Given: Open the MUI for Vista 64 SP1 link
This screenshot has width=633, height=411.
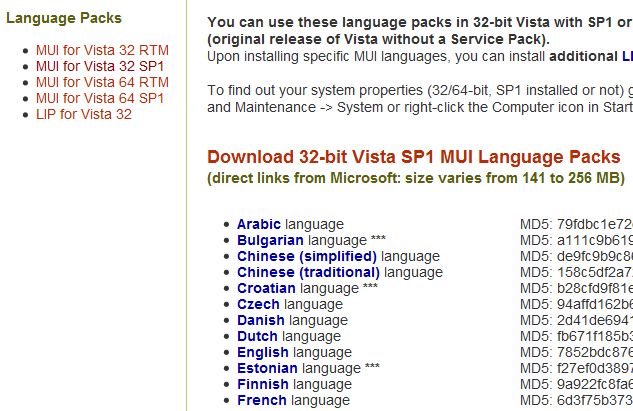Looking at the screenshot, I should click(x=100, y=99).
